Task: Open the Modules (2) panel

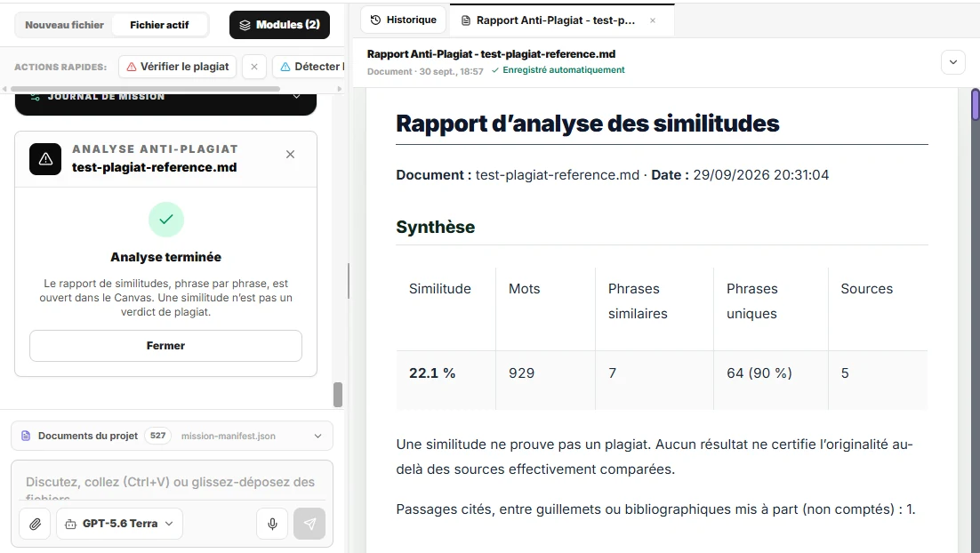Action: coord(279,25)
